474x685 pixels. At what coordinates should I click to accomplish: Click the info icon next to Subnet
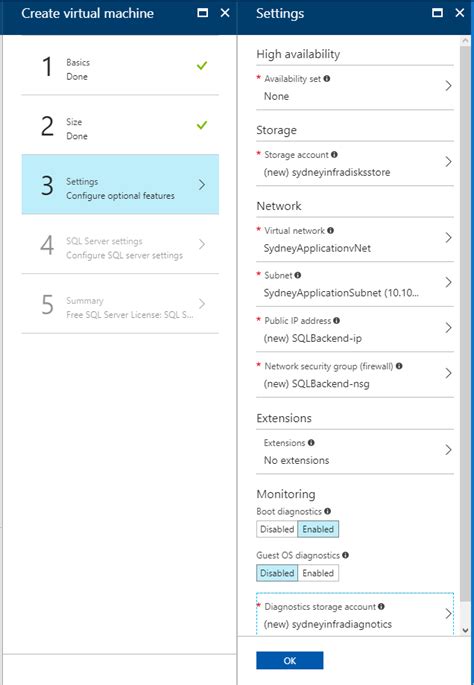click(298, 275)
